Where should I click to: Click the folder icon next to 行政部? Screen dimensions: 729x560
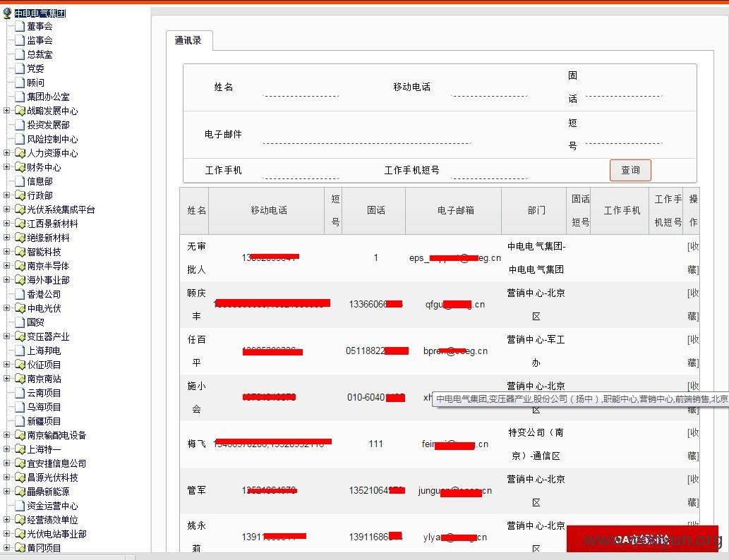20,195
